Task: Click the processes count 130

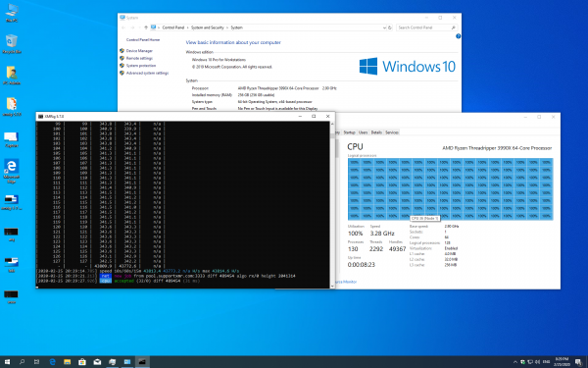Action: 353,248
